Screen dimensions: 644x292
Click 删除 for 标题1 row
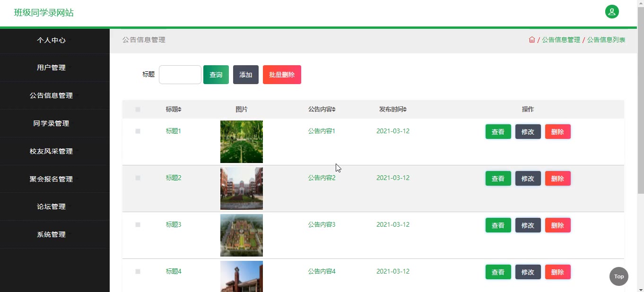click(x=558, y=132)
